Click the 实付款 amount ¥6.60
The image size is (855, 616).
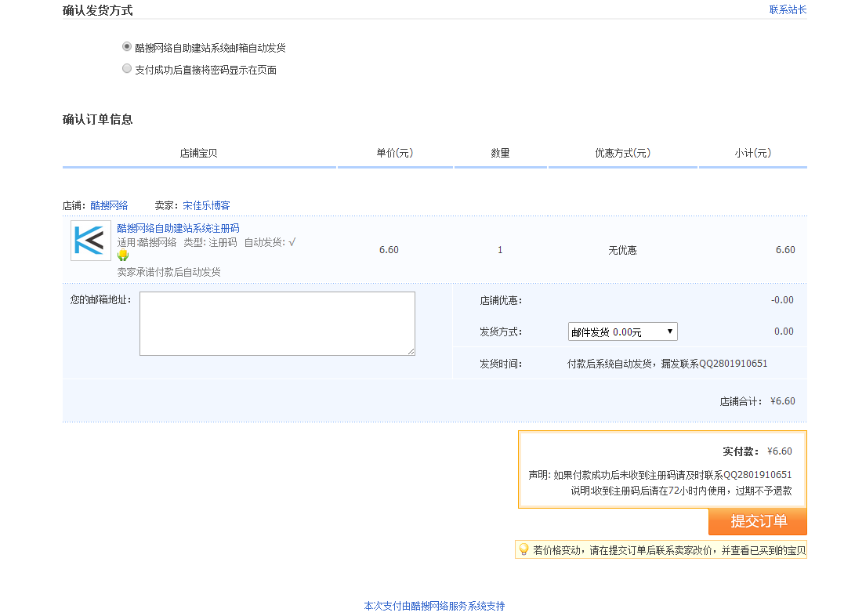tap(779, 451)
